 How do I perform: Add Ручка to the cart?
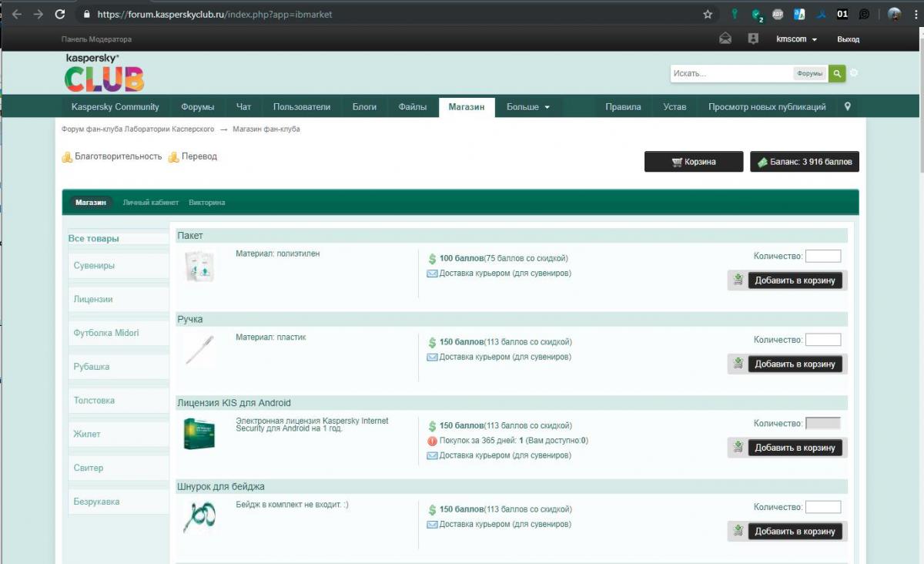click(x=795, y=364)
